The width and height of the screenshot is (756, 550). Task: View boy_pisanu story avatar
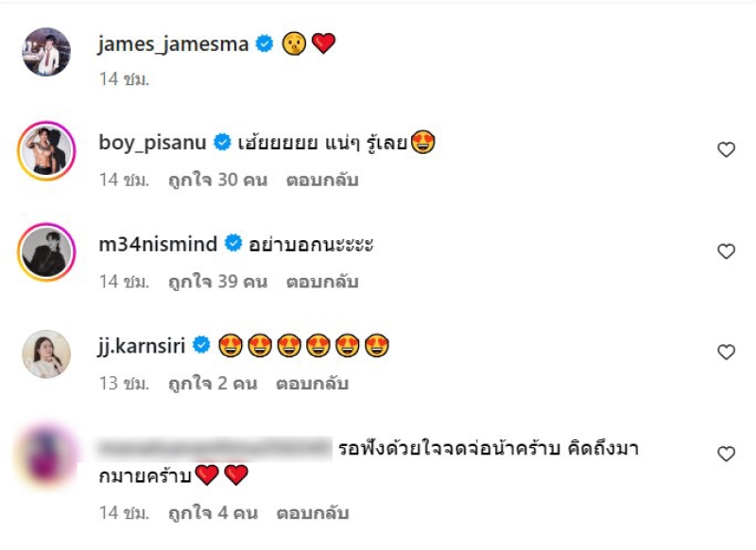(x=46, y=151)
